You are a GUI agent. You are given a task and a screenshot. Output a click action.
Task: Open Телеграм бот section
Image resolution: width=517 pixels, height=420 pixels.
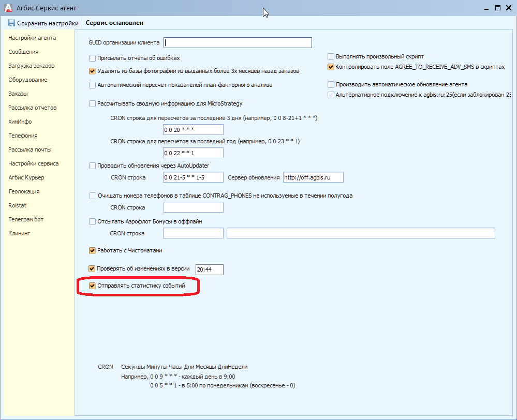[26, 219]
